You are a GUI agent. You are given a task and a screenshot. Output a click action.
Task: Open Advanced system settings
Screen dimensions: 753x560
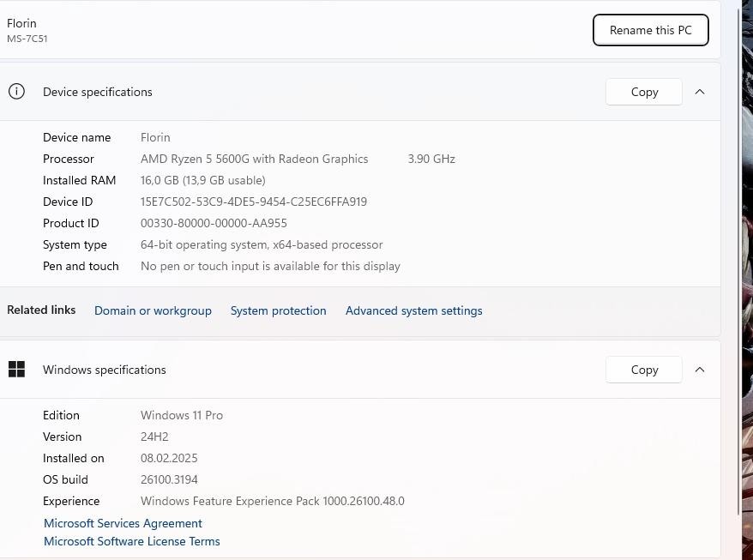413,310
